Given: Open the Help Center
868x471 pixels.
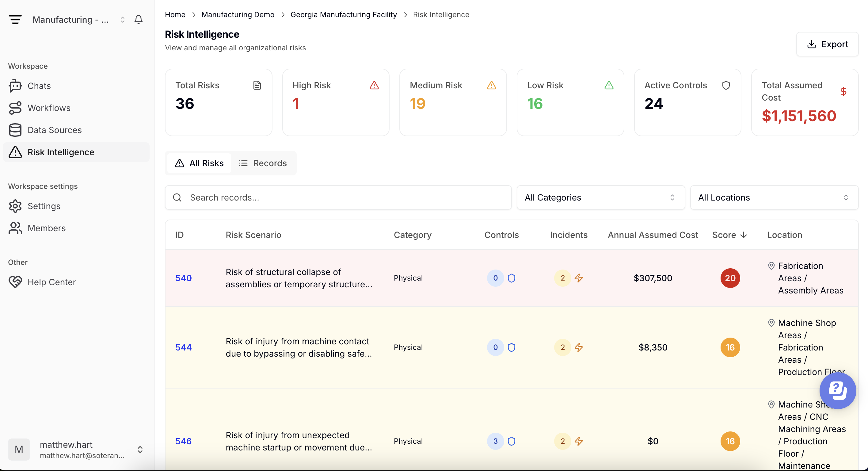Looking at the screenshot, I should [76, 282].
